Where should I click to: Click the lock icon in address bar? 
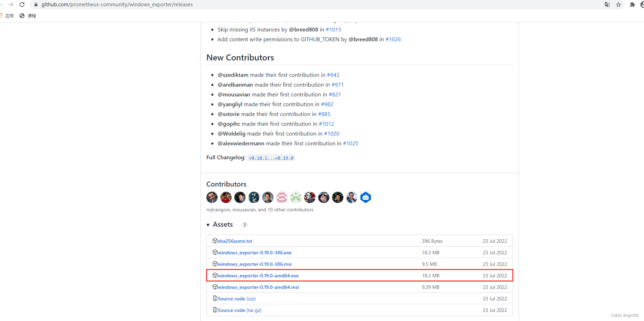(x=36, y=5)
